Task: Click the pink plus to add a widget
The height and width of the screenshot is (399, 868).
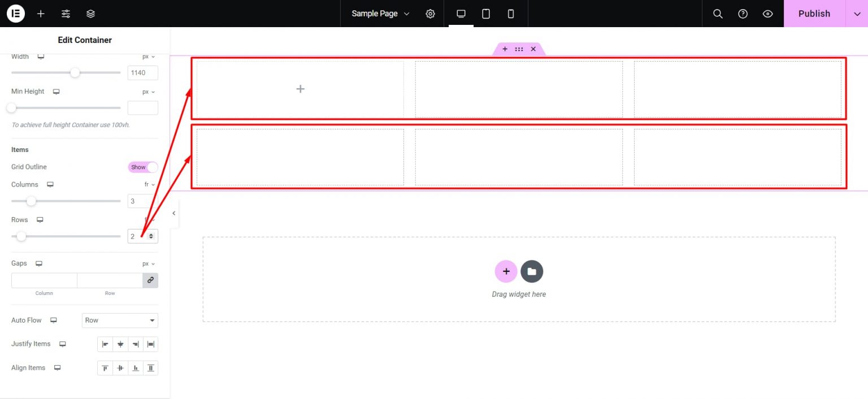Action: click(x=506, y=271)
